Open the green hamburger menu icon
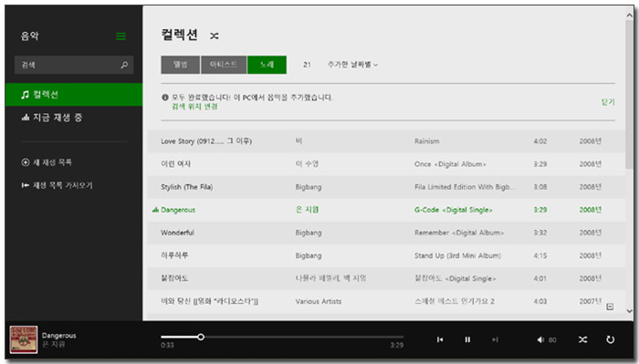Screen dimensions: 639x364 click(x=121, y=36)
